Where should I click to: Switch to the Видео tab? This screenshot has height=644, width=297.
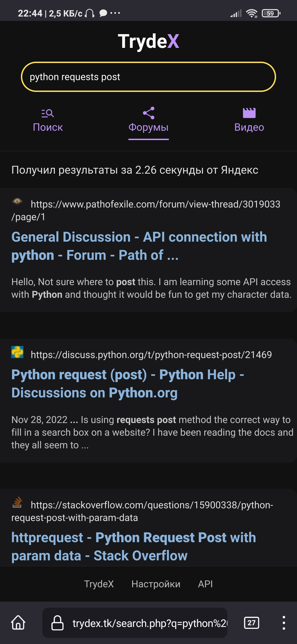[249, 127]
